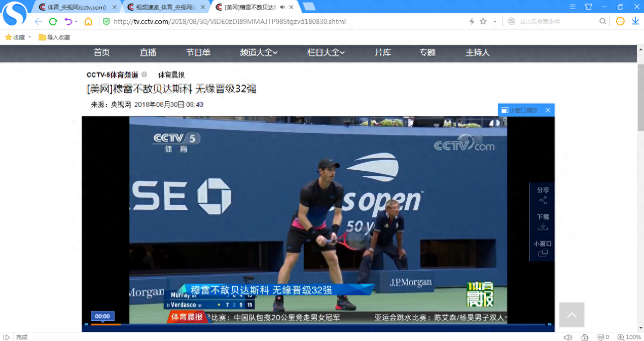Open the 收藏 favorites dropdown in the bookmarks bar
This screenshot has height=341, width=644.
click(18, 37)
